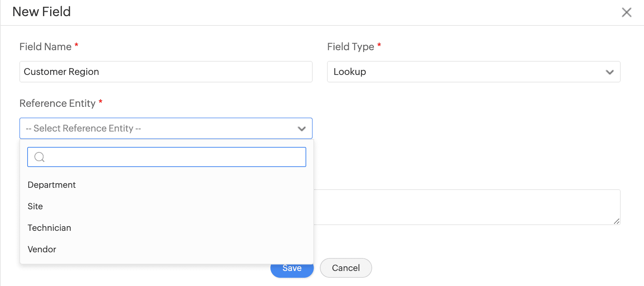Click the Select Reference Entity placeholder text
644x286 pixels.
[83, 128]
